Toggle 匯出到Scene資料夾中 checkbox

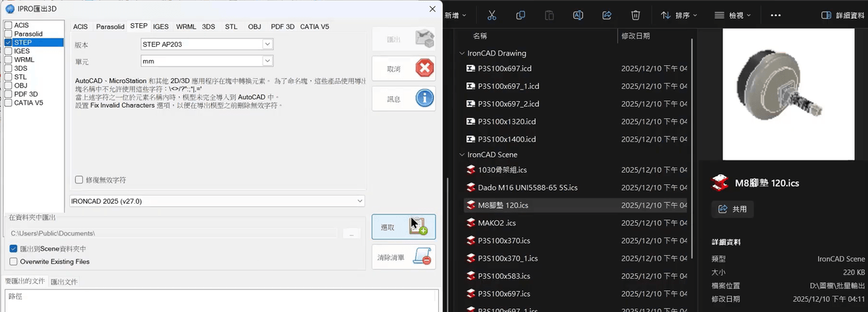[14, 248]
